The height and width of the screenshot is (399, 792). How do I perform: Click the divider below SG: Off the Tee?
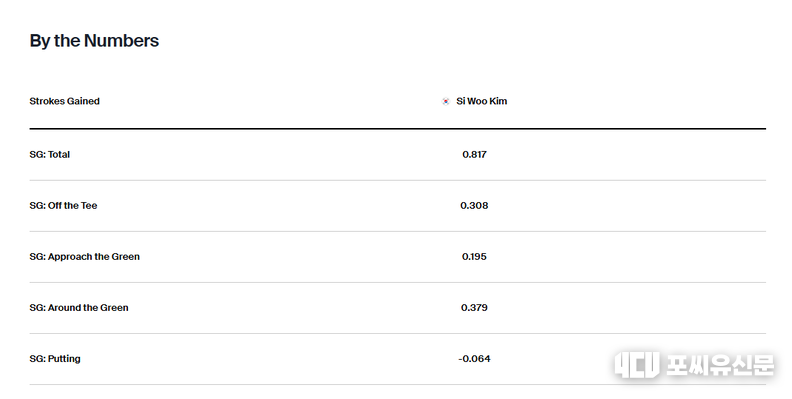(x=398, y=231)
